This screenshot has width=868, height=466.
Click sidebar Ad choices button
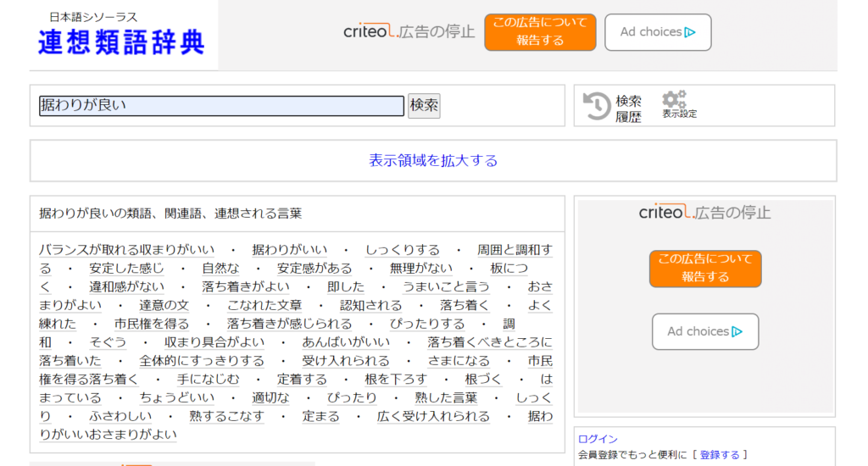[705, 331]
